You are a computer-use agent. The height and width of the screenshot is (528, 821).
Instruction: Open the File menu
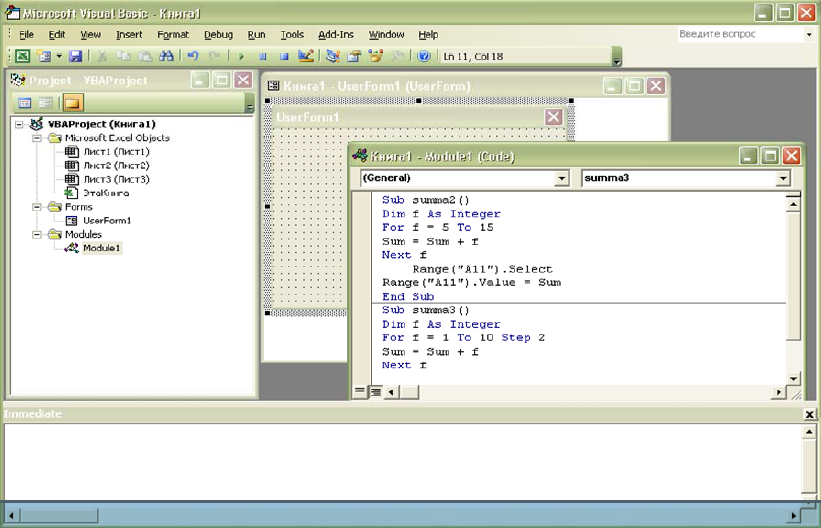[x=26, y=35]
